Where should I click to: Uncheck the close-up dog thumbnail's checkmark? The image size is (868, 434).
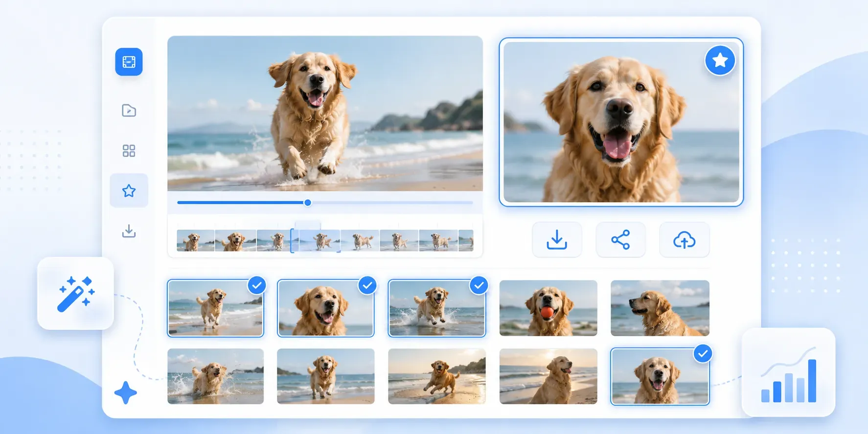click(367, 285)
